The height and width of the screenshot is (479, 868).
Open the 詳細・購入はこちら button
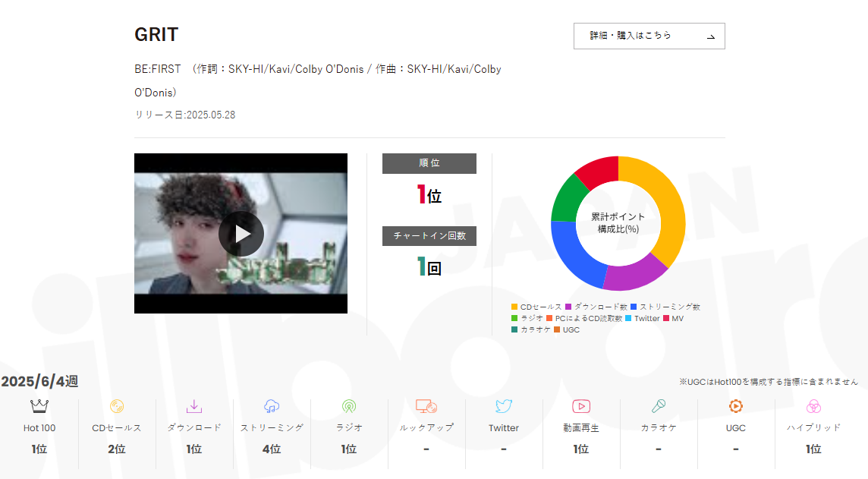[x=649, y=36]
